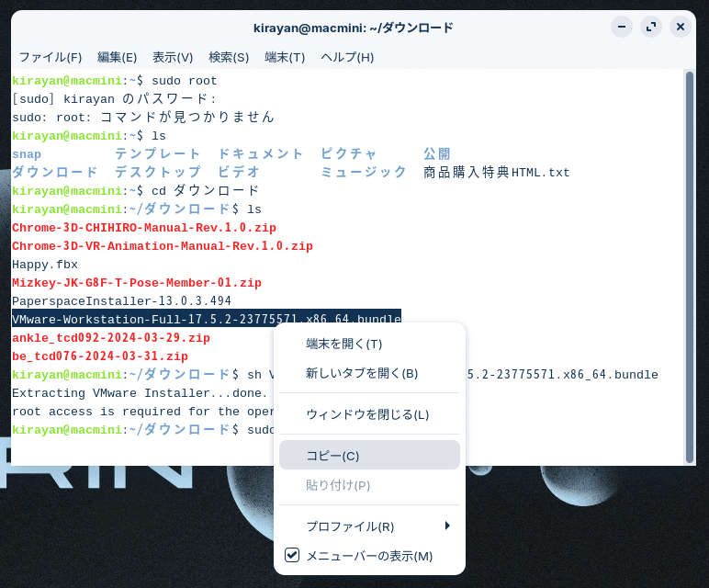Screen dimensions: 709x588
Task: Click the ドキュメント directory name
Action: 260,153
